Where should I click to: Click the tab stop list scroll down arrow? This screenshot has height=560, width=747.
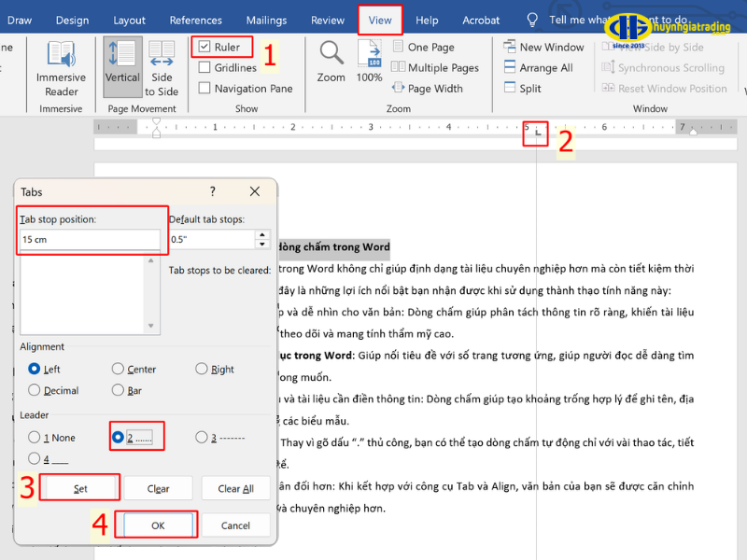click(x=151, y=326)
